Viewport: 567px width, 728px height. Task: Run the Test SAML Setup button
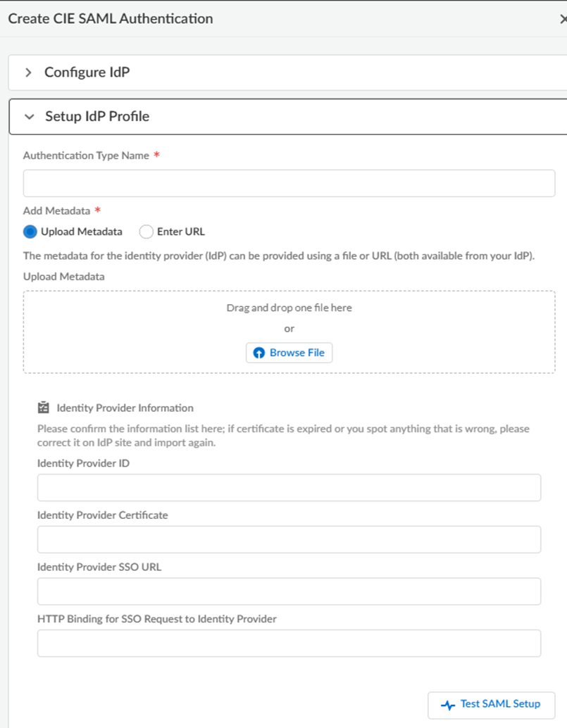tap(491, 705)
